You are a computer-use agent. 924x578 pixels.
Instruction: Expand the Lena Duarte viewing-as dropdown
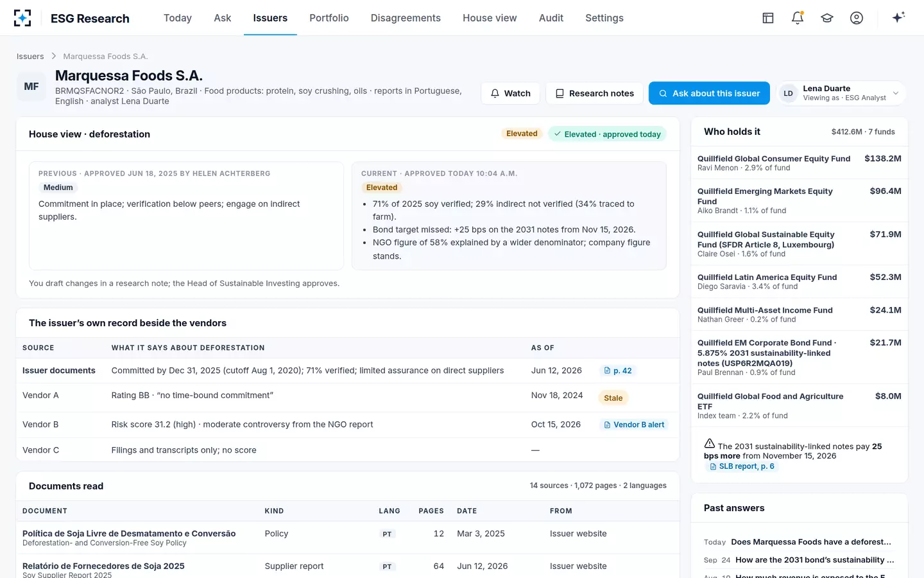tap(841, 93)
